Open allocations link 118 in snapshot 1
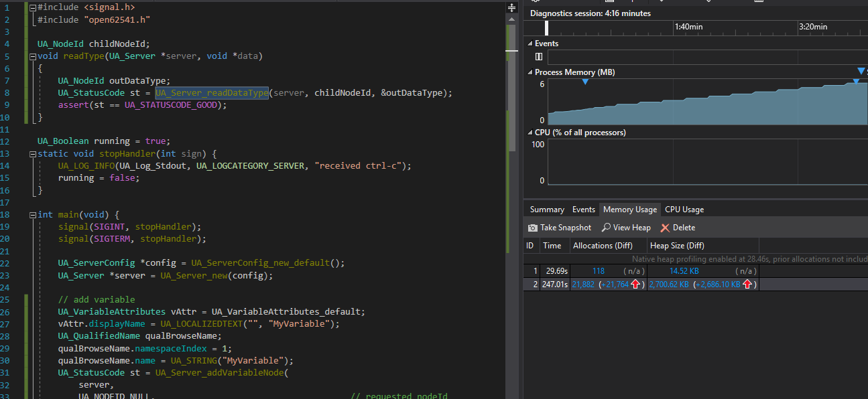Viewport: 868px width, 399px height. 598,271
